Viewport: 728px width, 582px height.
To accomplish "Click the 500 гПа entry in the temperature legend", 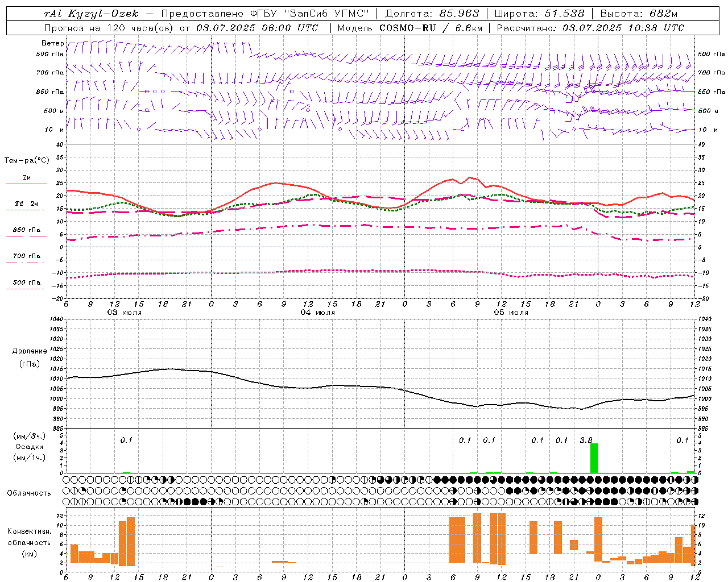I will tap(27, 282).
